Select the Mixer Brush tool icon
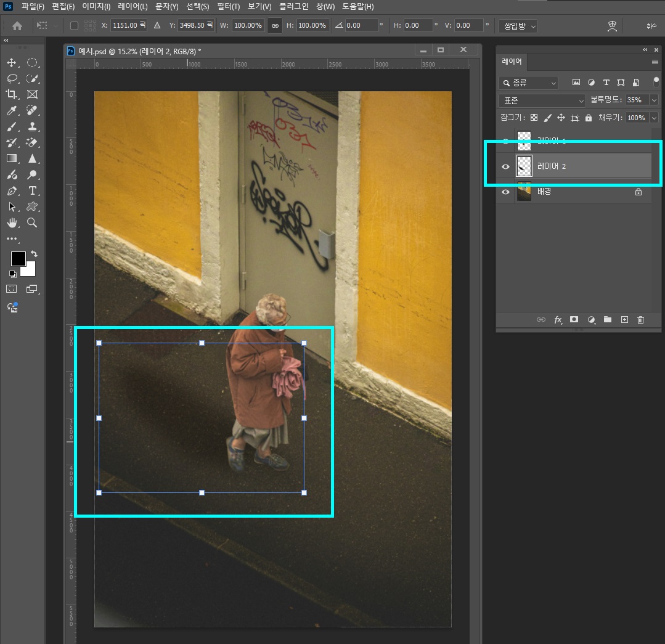The image size is (665, 644). point(12,174)
